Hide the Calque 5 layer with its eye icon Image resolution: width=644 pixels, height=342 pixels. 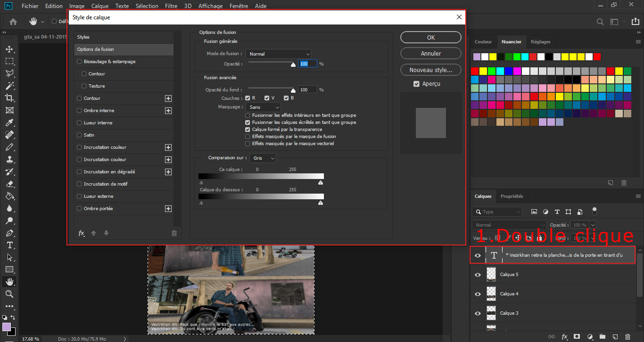pos(478,275)
